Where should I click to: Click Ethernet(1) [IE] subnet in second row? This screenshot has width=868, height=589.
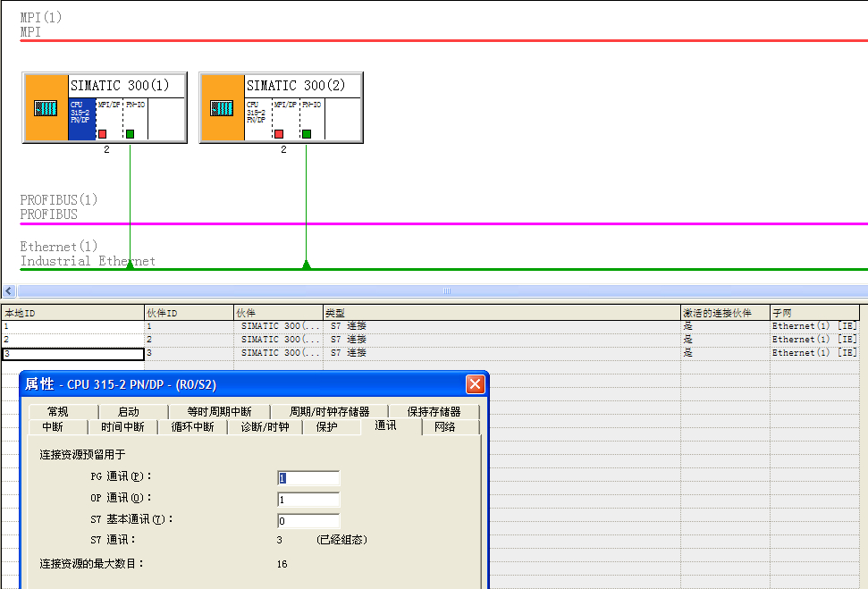tap(814, 340)
